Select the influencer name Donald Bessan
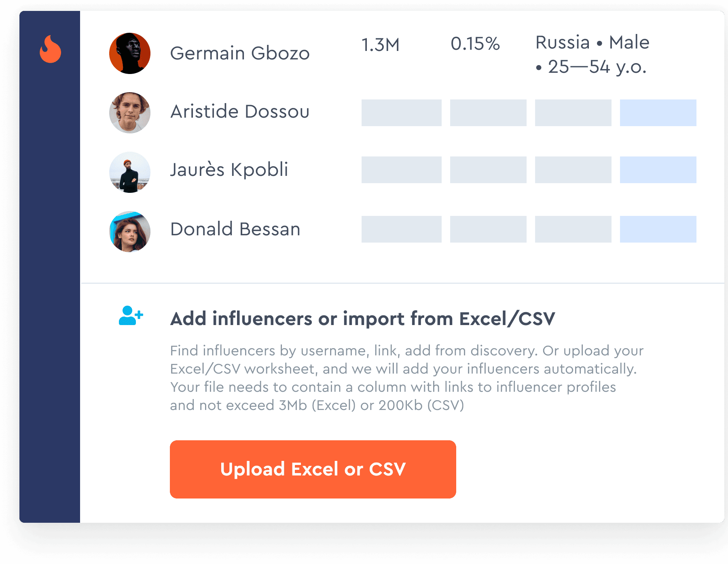Screen dimensions: 728x564 click(235, 229)
